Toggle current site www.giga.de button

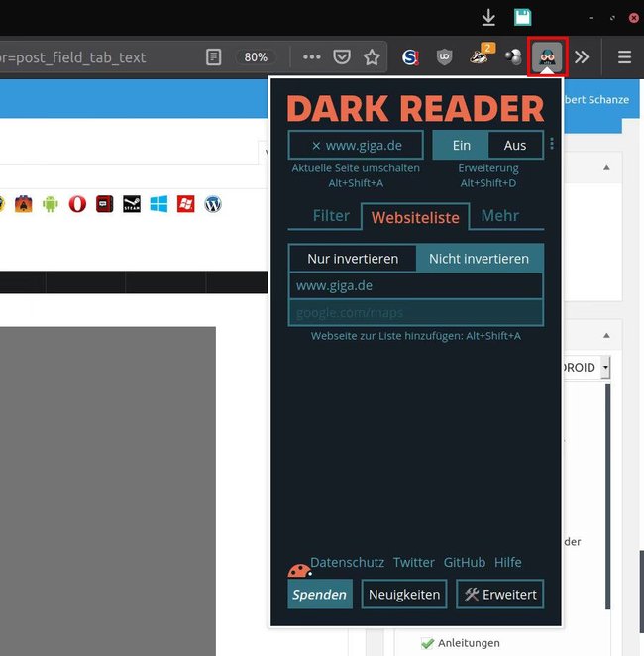(x=356, y=146)
